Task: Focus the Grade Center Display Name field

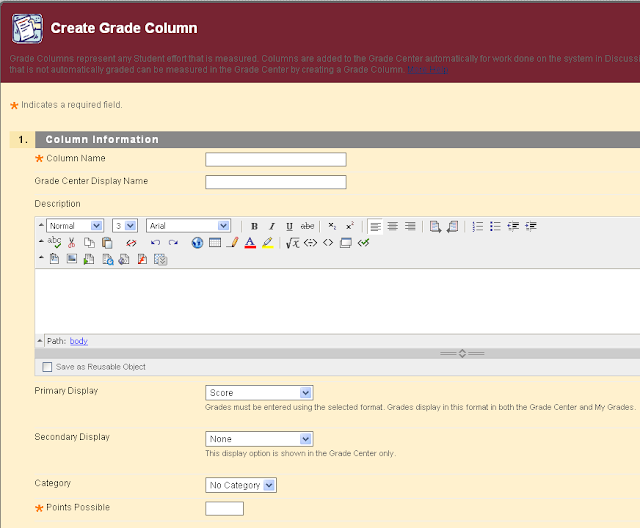Action: point(276,182)
